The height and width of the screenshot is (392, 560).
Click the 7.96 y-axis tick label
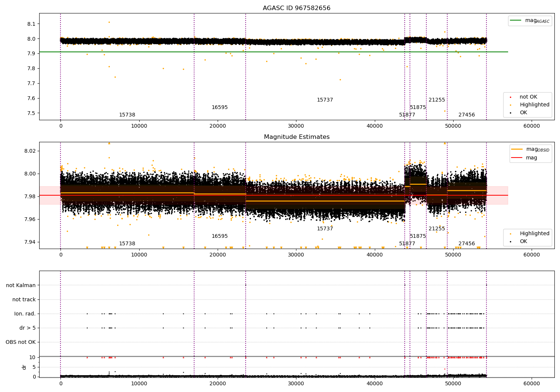[x=30, y=220]
